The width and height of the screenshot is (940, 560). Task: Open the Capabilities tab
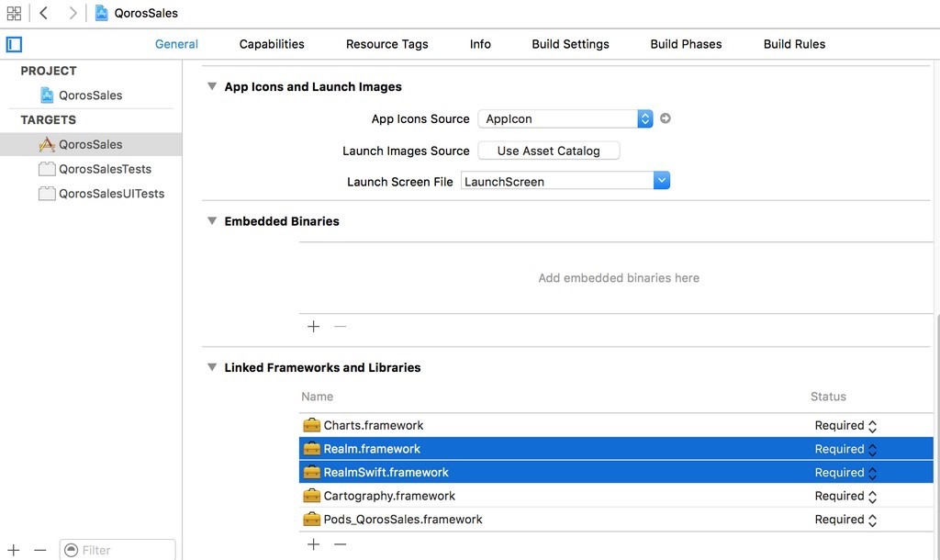tap(272, 44)
